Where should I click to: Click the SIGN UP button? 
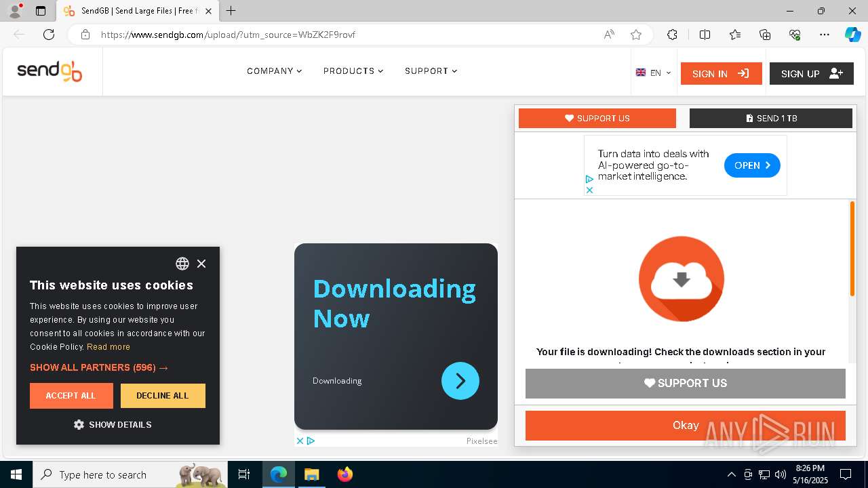click(811, 73)
